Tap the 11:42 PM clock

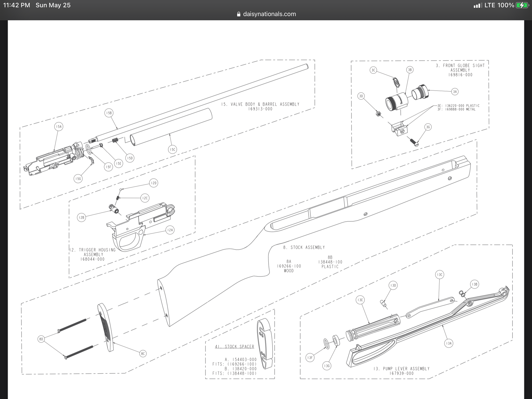(17, 5)
